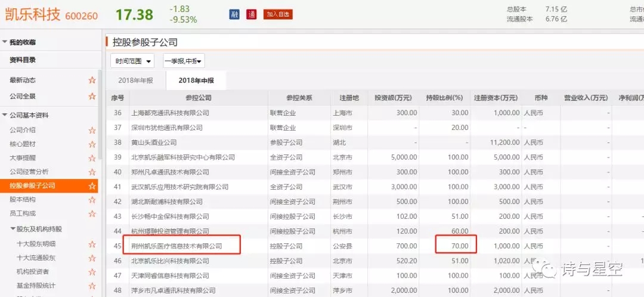This screenshot has width=644, height=297.
Task: Click the blue 融 margin-trading icon
Action: pos(234,14)
